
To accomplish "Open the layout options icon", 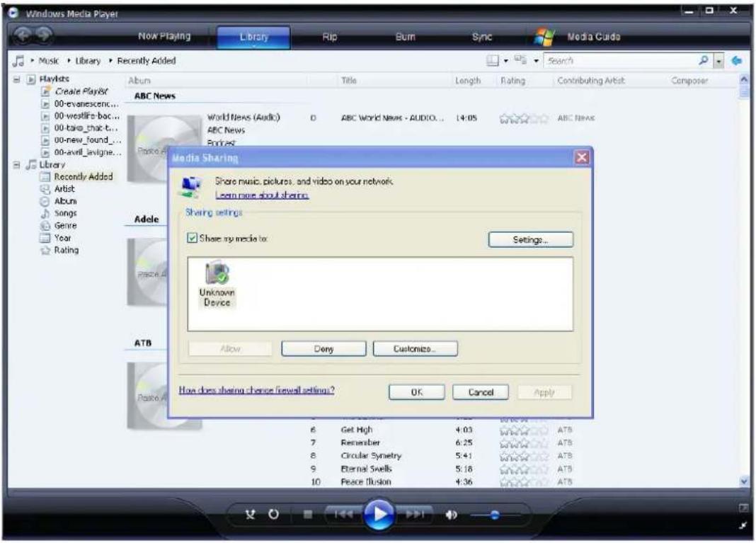I will [492, 61].
